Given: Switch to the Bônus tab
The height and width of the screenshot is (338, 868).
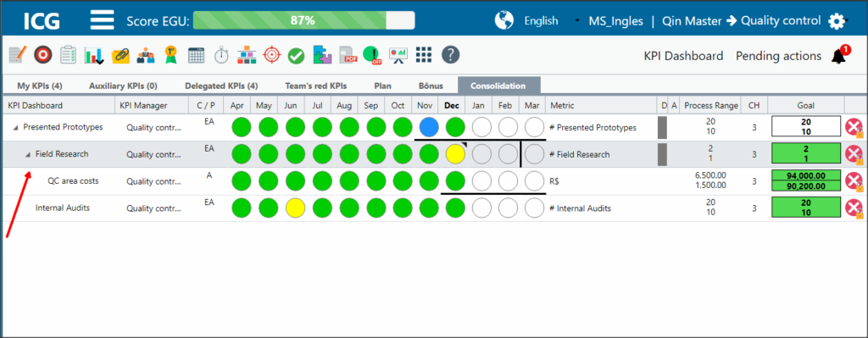Looking at the screenshot, I should pyautogui.click(x=431, y=86).
